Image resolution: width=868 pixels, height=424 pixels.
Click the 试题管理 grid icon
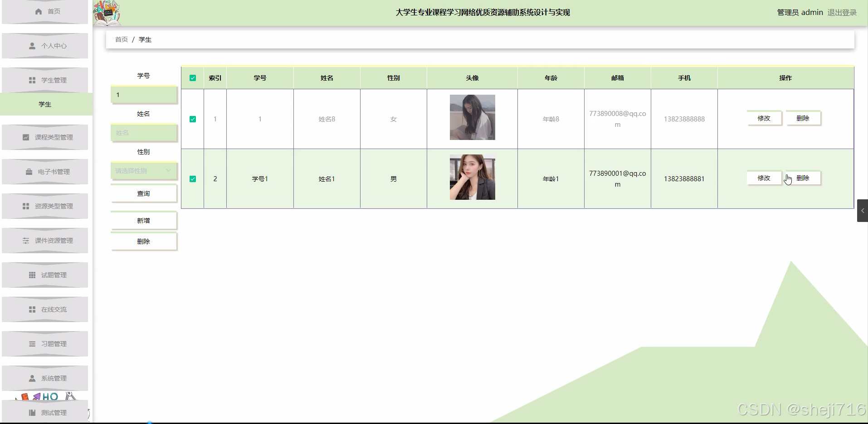click(x=32, y=275)
